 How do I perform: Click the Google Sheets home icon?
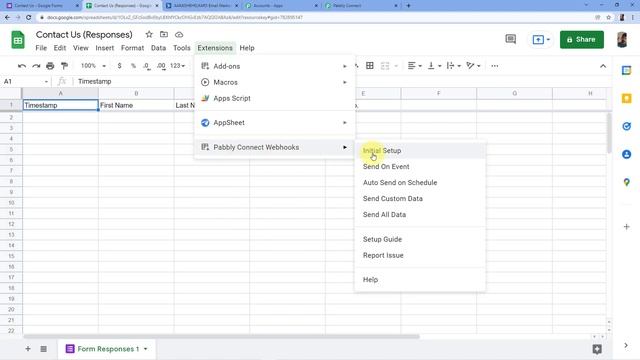click(x=18, y=40)
